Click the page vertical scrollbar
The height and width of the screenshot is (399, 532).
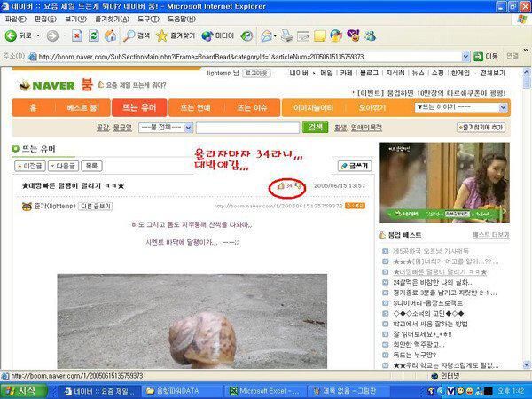pyautogui.click(x=527, y=219)
